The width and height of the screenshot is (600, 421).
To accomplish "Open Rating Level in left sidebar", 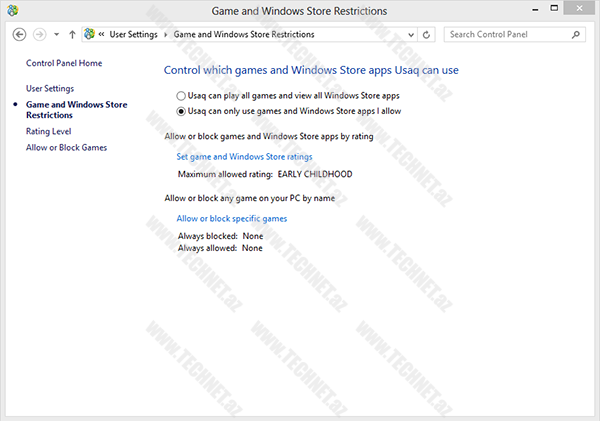I will pos(48,131).
